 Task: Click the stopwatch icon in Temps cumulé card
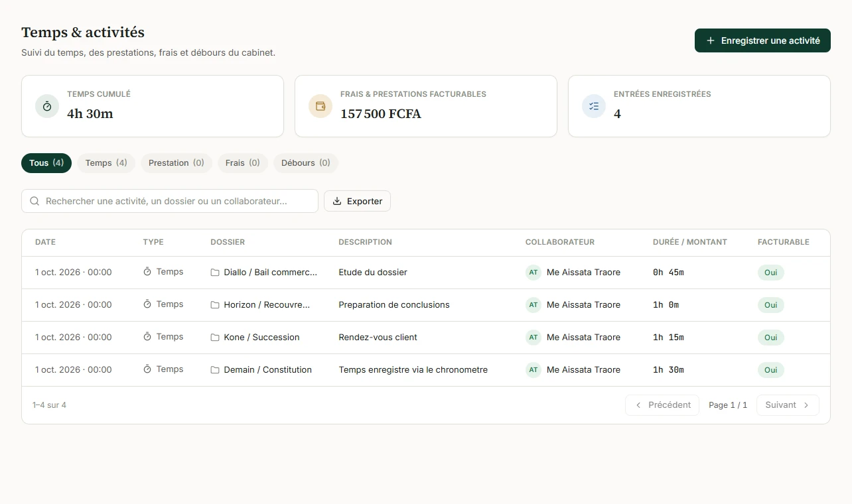point(47,106)
